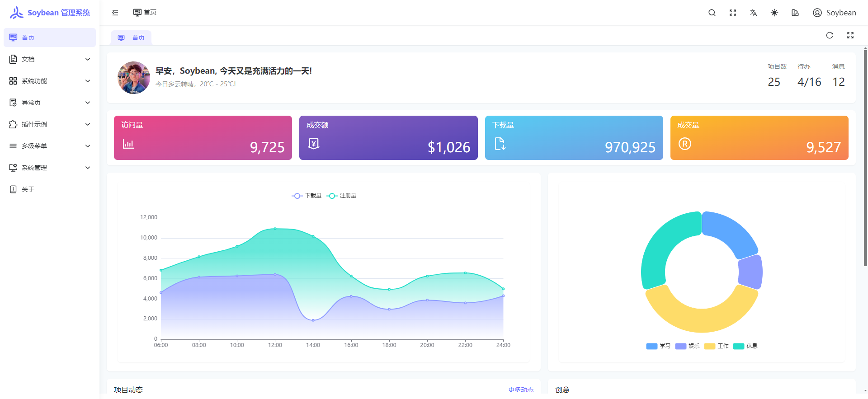Expand the 系统管理 sidebar menu

pos(50,168)
